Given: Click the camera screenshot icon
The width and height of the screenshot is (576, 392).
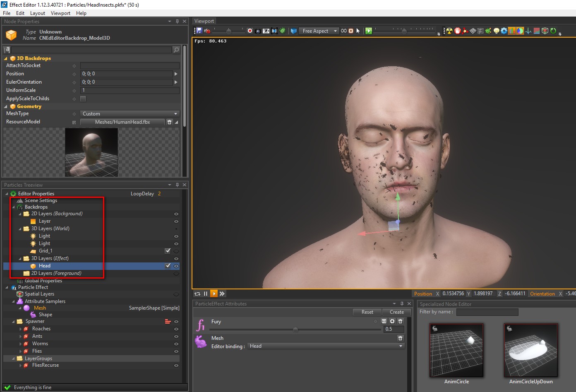Looking at the screenshot, I should click(258, 31).
